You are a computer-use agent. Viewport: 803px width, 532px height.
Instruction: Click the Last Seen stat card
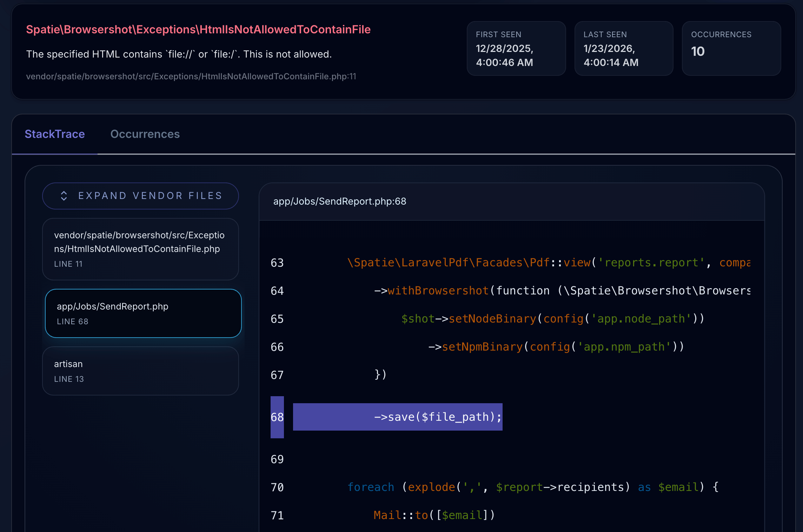pos(624,48)
